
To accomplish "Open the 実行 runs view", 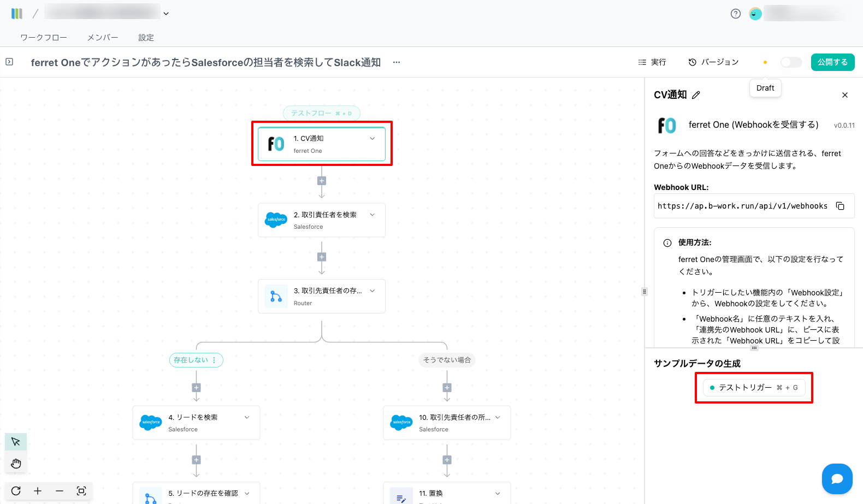I will pos(652,62).
